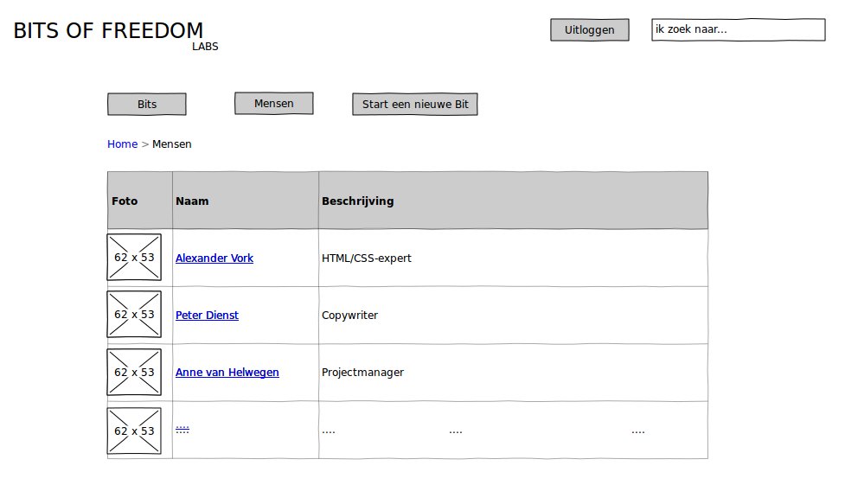
Task: Click the Projectmanager description cell
Action: point(362,373)
